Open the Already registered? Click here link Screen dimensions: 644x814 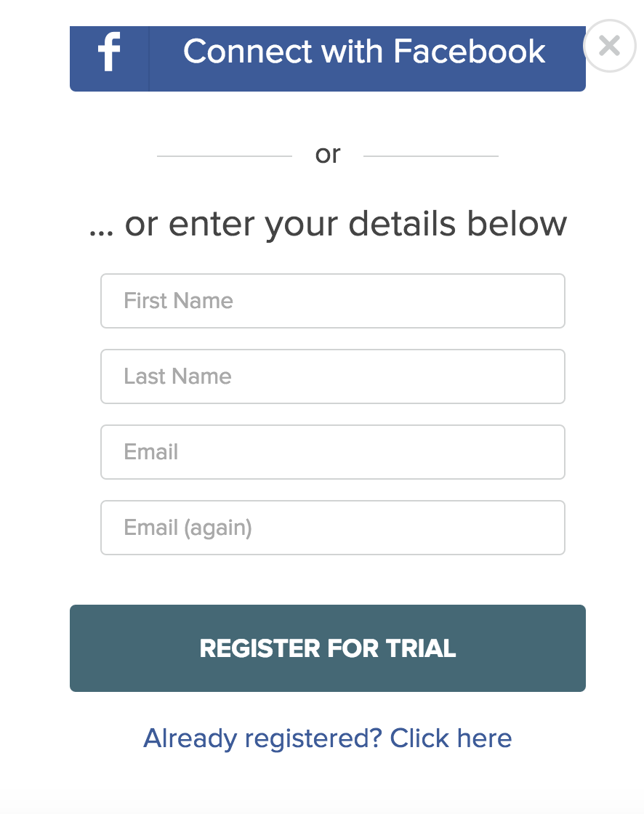[328, 738]
